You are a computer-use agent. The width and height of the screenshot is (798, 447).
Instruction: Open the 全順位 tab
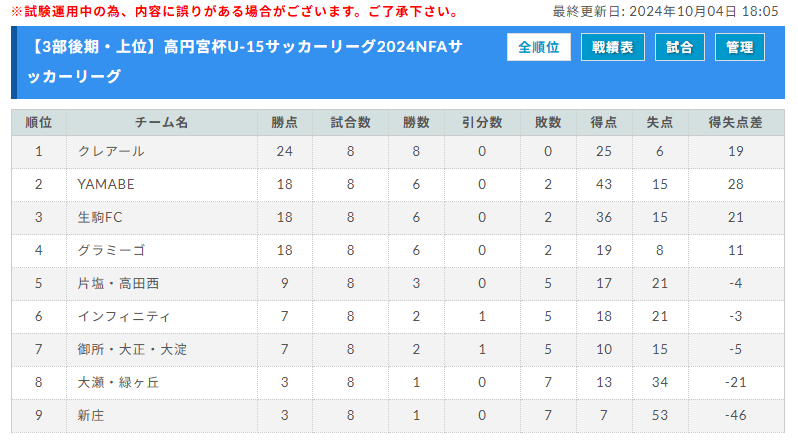point(539,47)
